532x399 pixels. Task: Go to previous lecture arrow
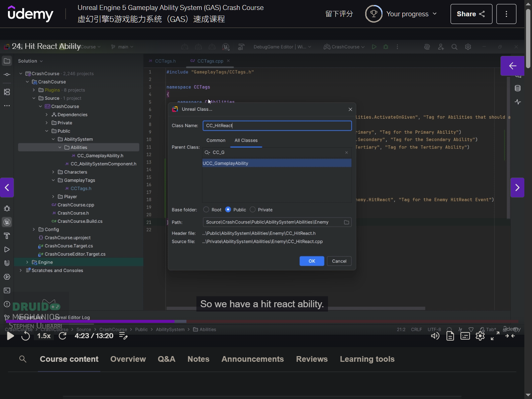click(7, 188)
